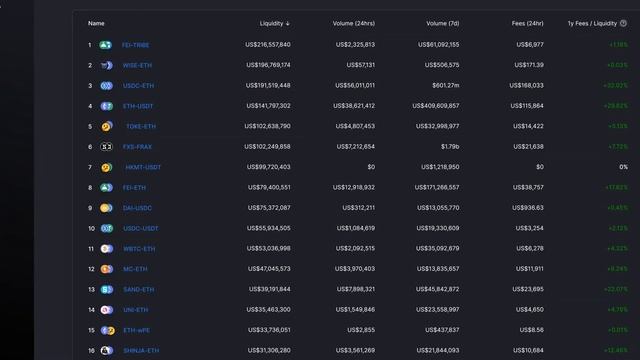The height and width of the screenshot is (360, 640).
Task: Open the UNI-ETH pair link
Action: click(136, 310)
